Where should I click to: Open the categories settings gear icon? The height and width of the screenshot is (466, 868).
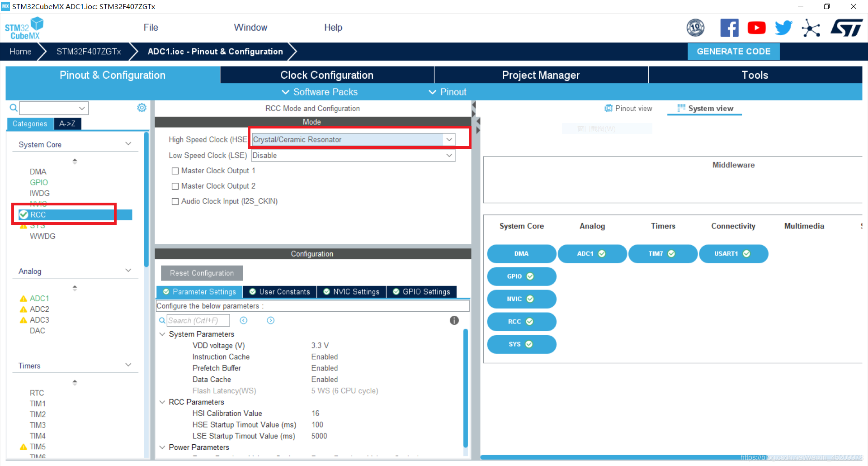(x=142, y=108)
